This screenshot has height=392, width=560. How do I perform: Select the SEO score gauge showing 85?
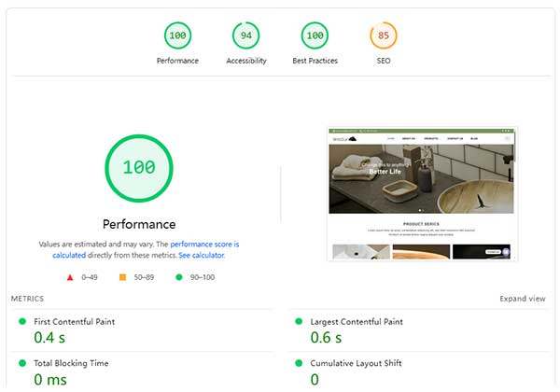(x=383, y=36)
